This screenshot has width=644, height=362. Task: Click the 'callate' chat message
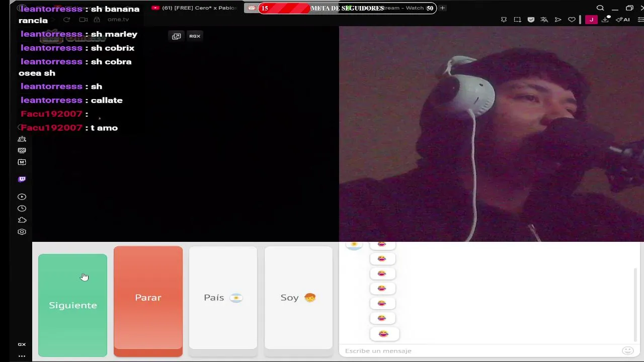71,100
